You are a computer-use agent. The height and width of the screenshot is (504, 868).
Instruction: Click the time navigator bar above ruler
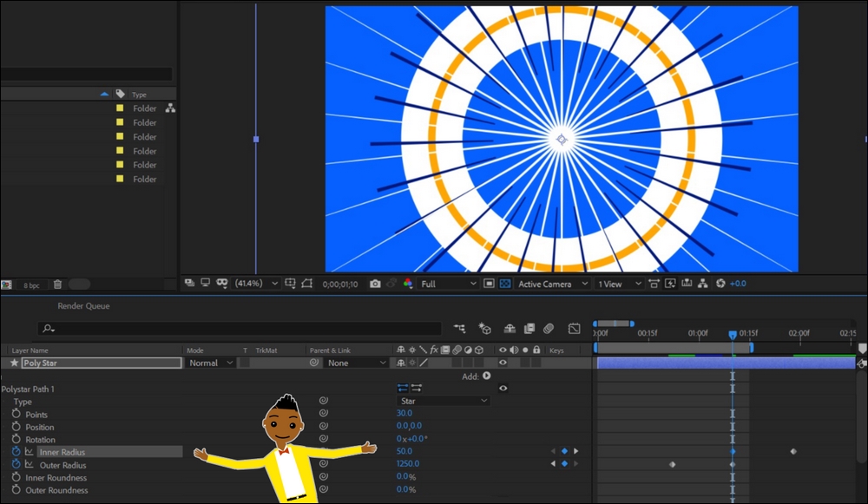pos(614,323)
